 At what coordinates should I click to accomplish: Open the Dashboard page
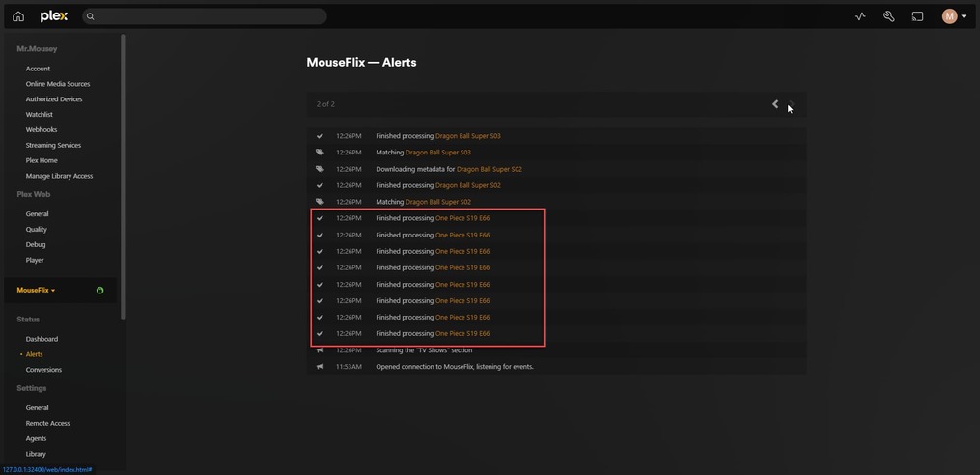[42, 339]
